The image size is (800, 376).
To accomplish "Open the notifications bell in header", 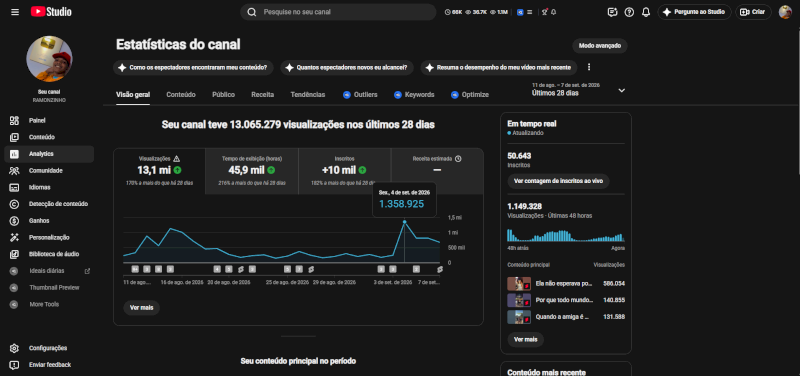I will (x=646, y=12).
